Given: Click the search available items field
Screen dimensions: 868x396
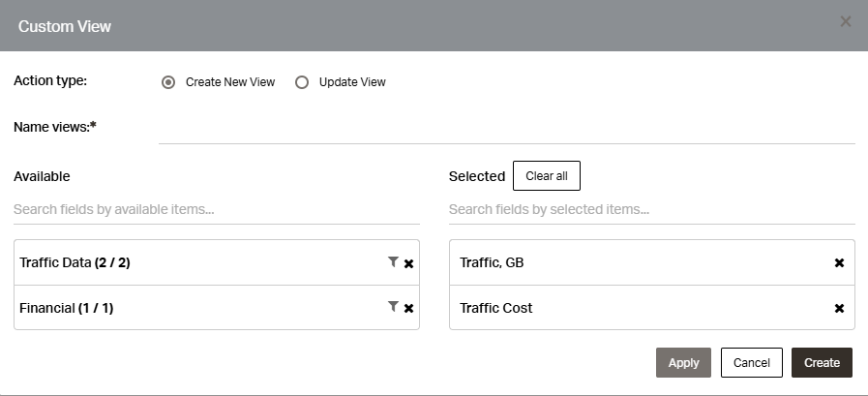Looking at the screenshot, I should pos(217,210).
